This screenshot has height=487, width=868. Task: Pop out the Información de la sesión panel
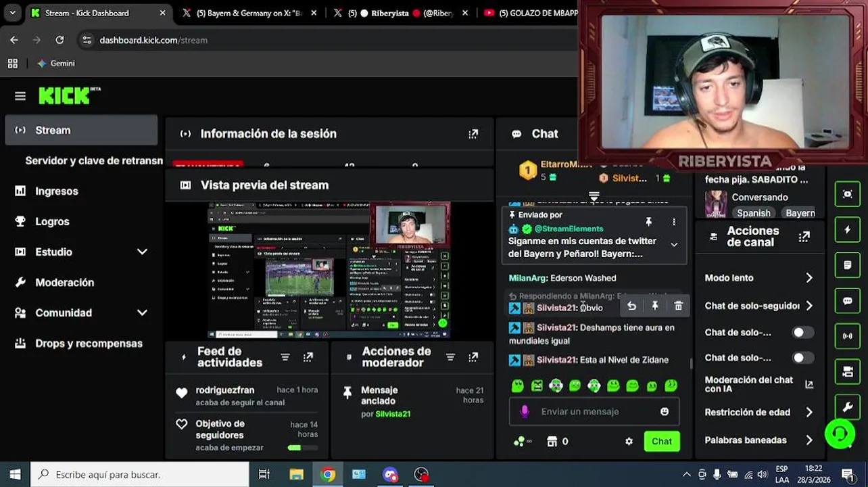pos(473,134)
